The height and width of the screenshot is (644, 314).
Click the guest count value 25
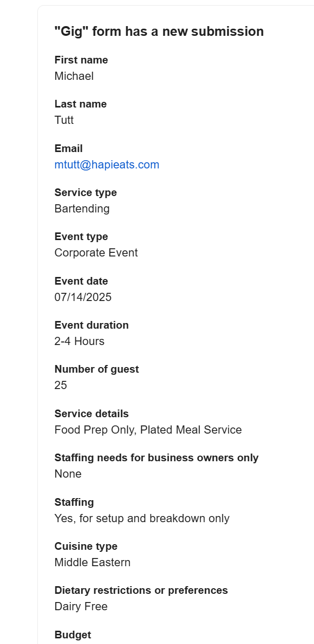[x=61, y=385]
